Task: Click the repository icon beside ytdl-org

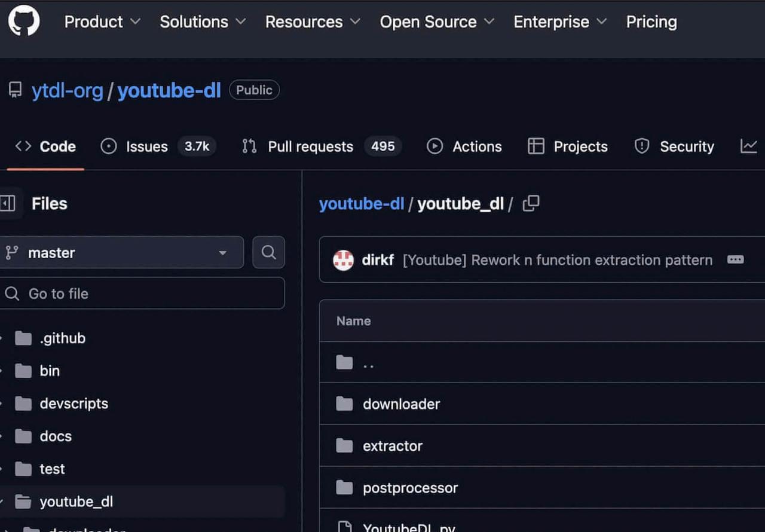Action: (15, 90)
